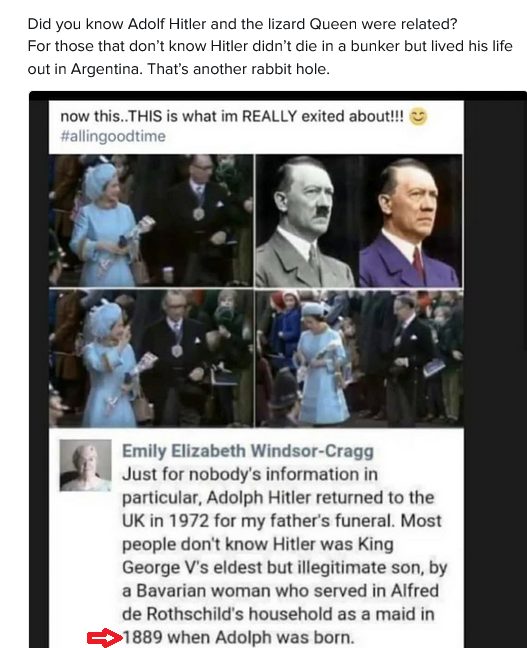Click the text 'de Rothschild's household as a maid'
This screenshot has width=527, height=648.
pyautogui.click(x=260, y=614)
